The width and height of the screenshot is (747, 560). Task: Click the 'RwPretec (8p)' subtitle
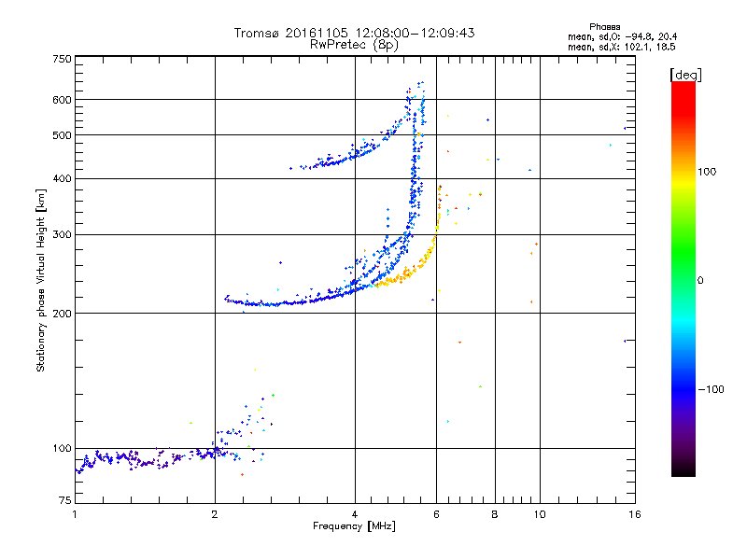pos(354,45)
